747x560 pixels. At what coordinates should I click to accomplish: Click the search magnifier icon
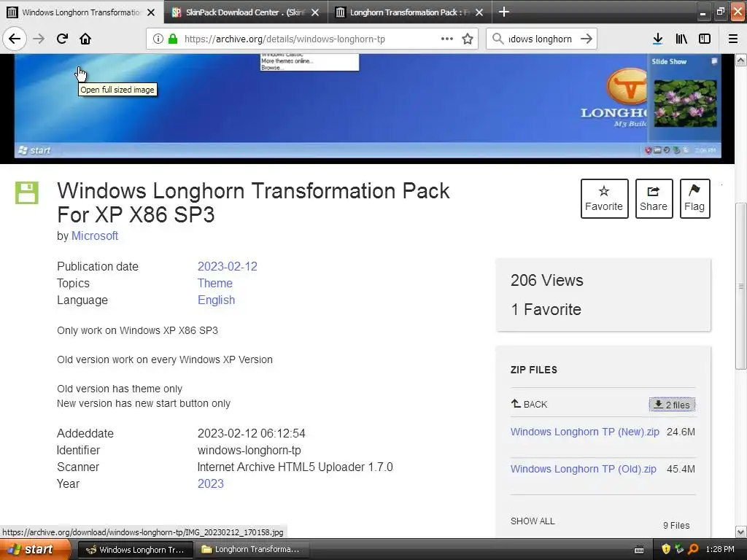pos(498,39)
